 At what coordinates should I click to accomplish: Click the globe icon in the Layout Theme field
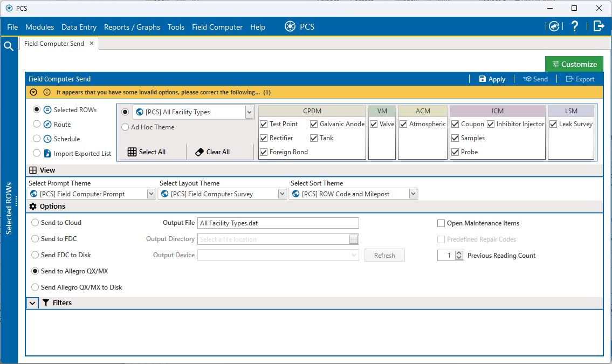point(164,194)
